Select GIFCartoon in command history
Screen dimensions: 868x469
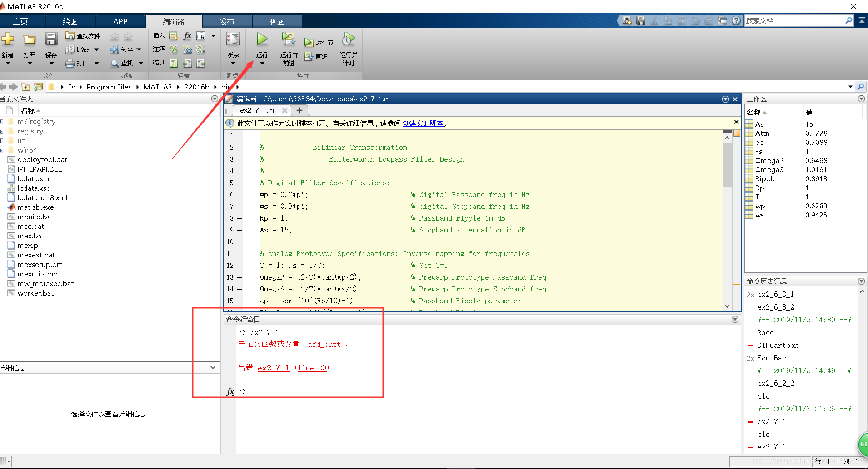[778, 346]
